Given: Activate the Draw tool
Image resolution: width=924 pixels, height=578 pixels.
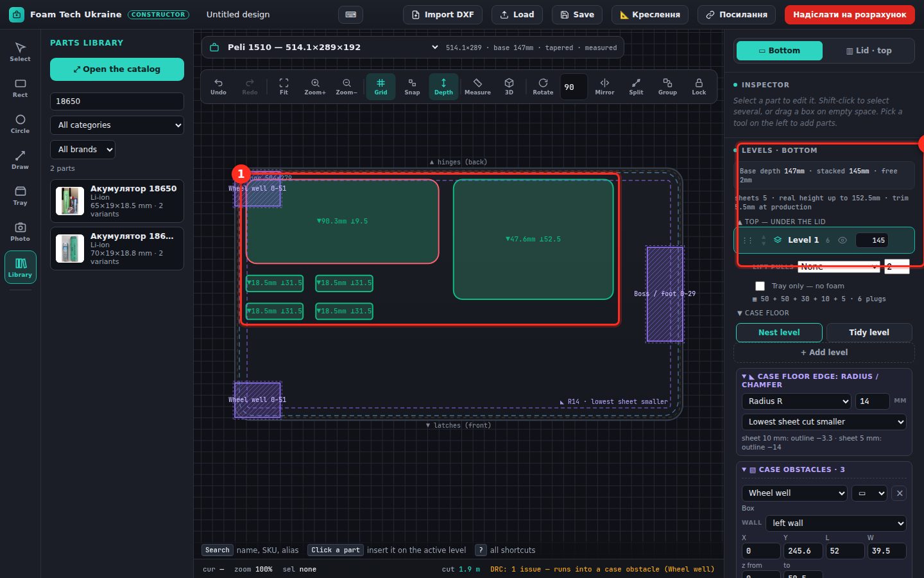Looking at the screenshot, I should 20,160.
